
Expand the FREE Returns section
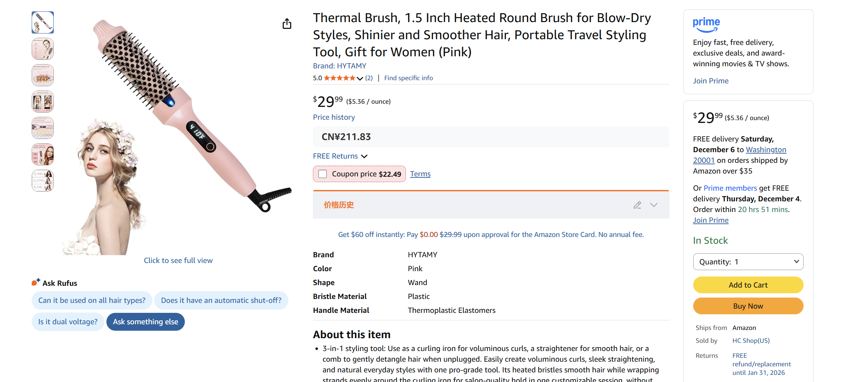click(x=364, y=156)
